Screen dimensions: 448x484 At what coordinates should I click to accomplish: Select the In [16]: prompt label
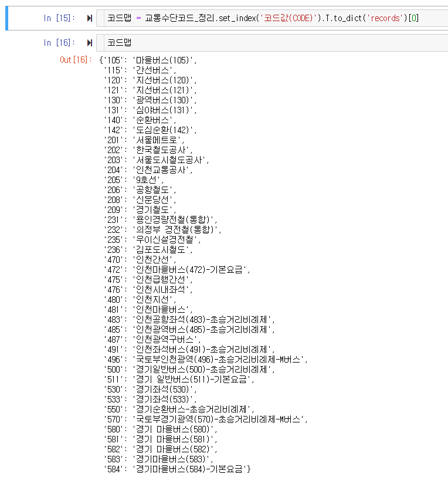(x=59, y=43)
